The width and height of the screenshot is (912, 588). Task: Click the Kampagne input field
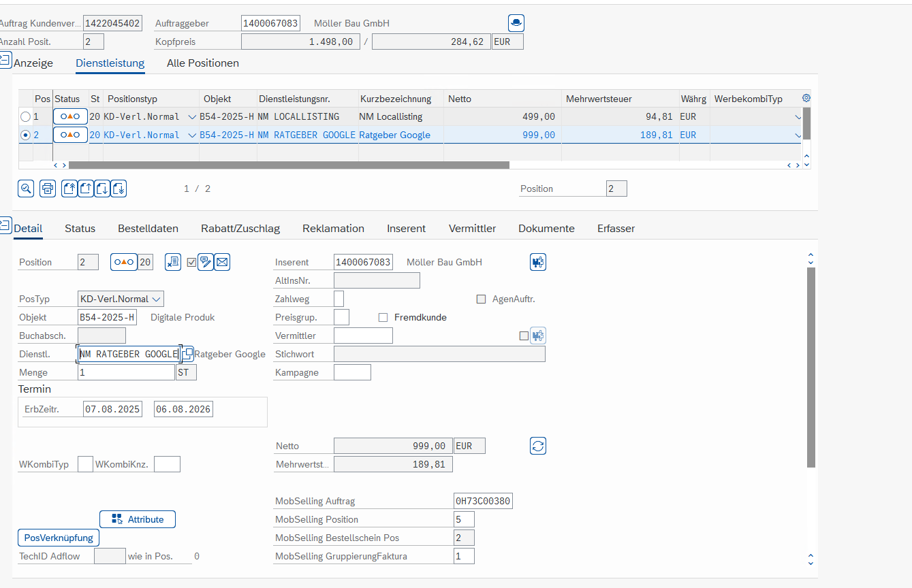tap(352, 372)
